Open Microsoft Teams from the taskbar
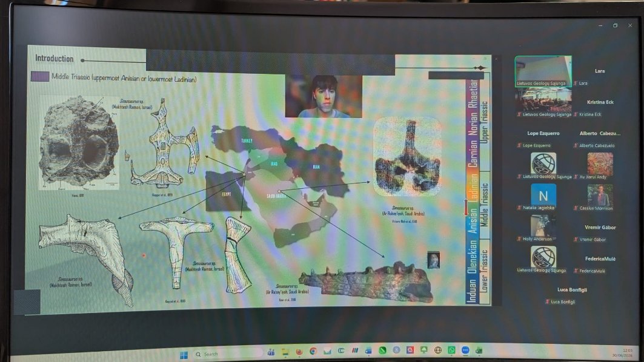 [x=271, y=352]
